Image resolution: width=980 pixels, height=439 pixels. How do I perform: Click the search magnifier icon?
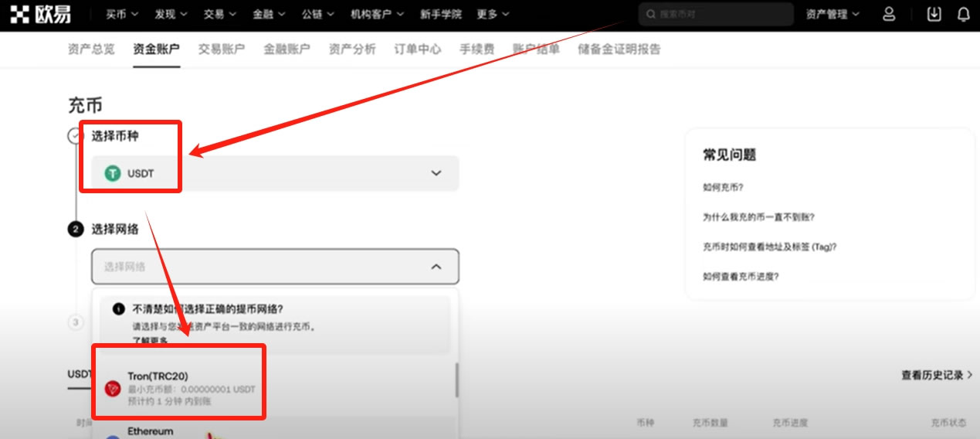pos(650,15)
